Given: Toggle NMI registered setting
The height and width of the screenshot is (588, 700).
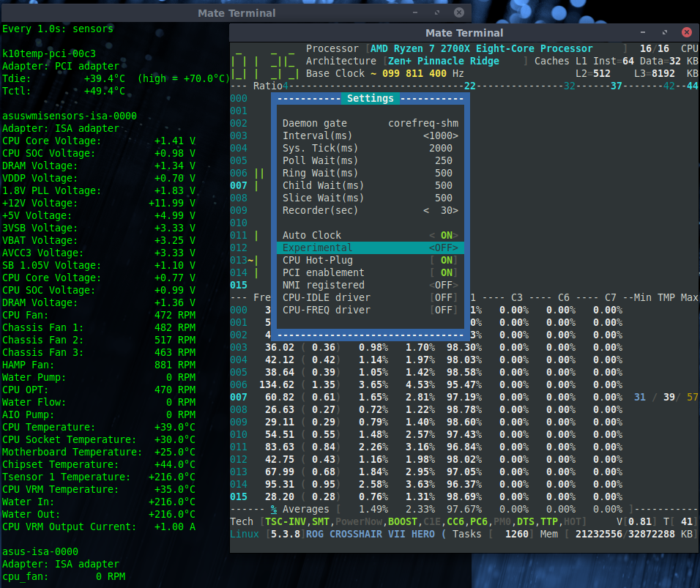Looking at the screenshot, I should point(371,286).
